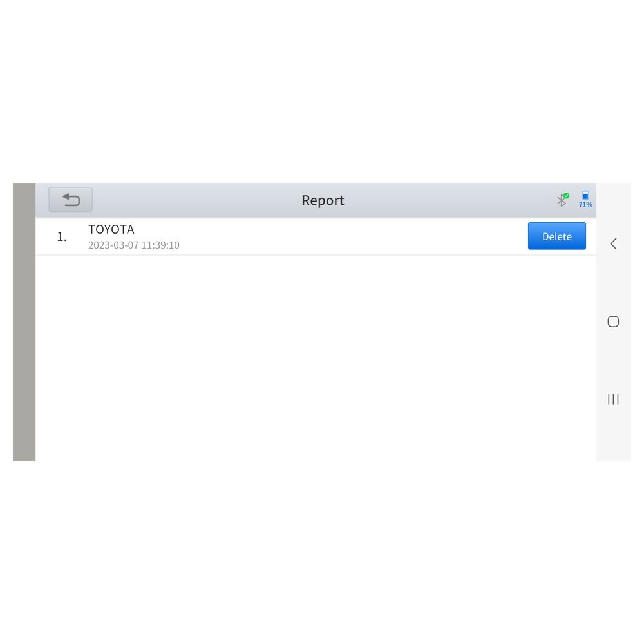
Task: Open the TOYOTA report entry
Action: 111,229
